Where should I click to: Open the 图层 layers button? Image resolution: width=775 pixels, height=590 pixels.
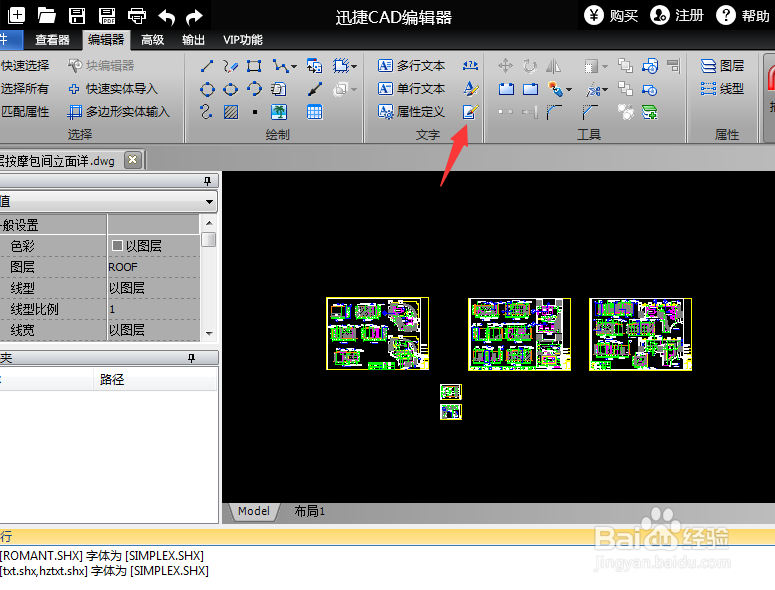(723, 66)
